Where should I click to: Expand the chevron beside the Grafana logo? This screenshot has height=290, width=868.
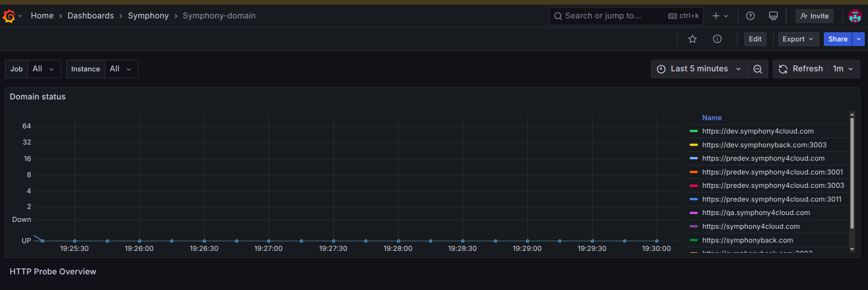(x=20, y=16)
